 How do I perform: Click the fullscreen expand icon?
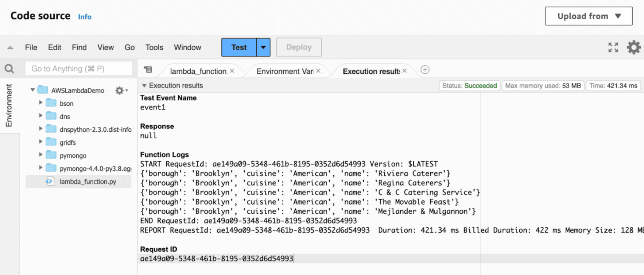[613, 47]
